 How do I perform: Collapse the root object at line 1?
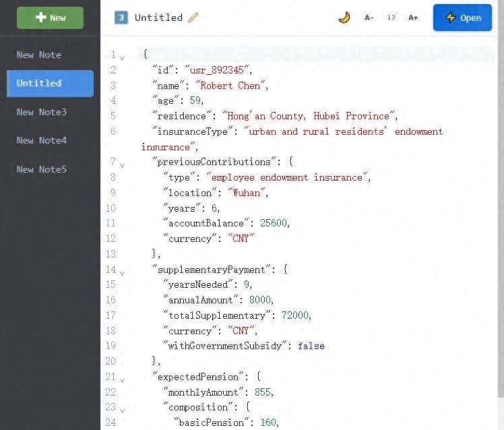click(x=122, y=58)
